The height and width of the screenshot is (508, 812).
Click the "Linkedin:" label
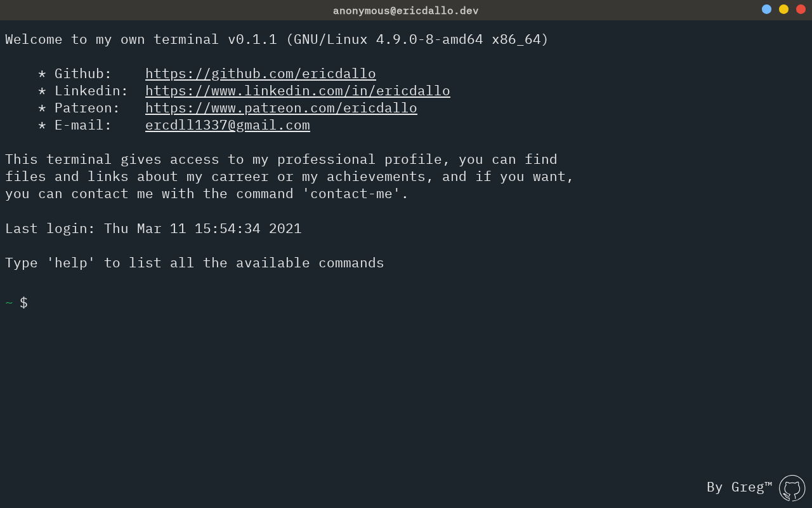click(x=91, y=91)
